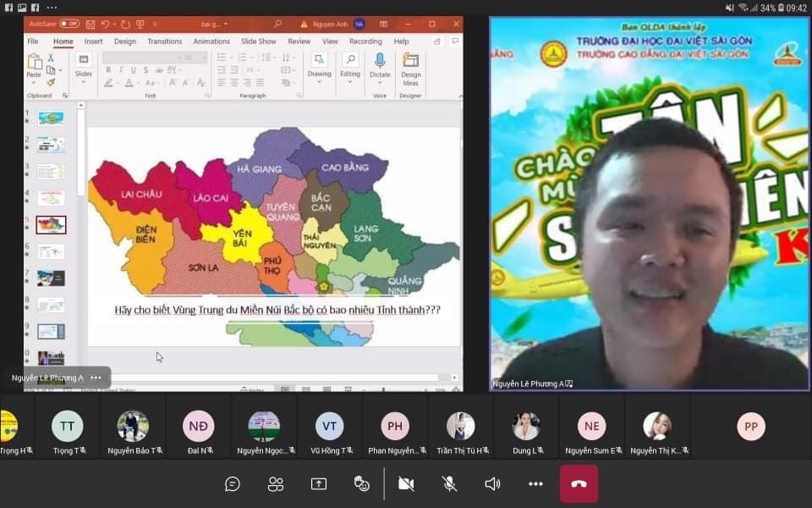Screen dimensions: 812x508
Task: Turn on the camera
Action: click(x=406, y=483)
